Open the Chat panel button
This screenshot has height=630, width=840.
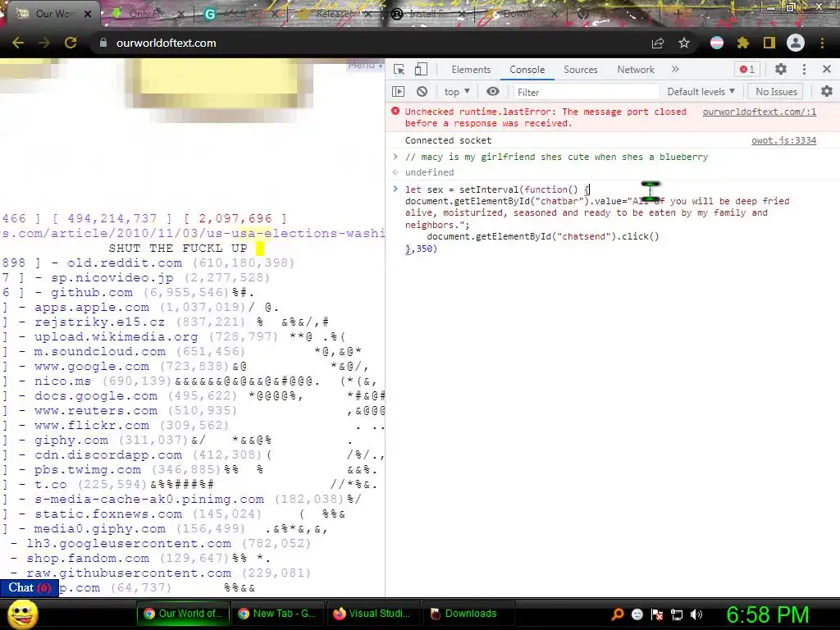30,587
